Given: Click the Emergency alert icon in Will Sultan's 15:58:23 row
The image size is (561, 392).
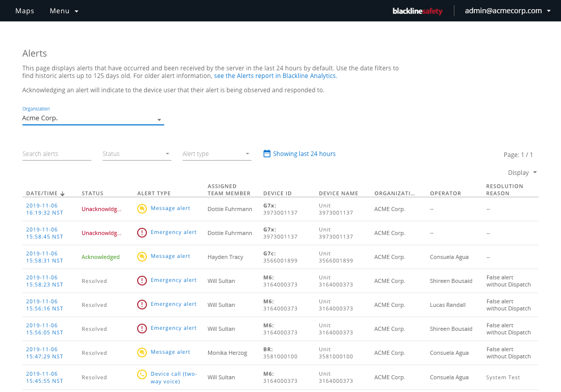Looking at the screenshot, I should pyautogui.click(x=142, y=280).
